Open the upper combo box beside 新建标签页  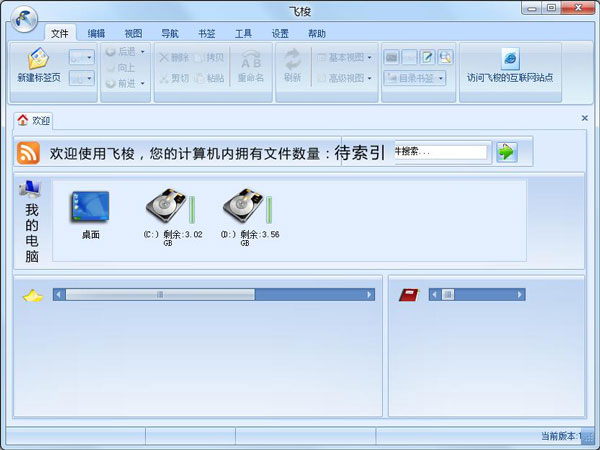[82, 58]
